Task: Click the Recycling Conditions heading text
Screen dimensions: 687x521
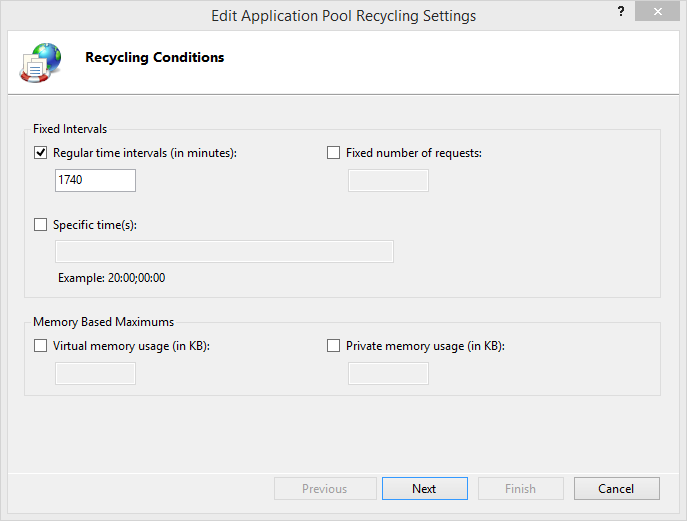Action: click(x=154, y=58)
